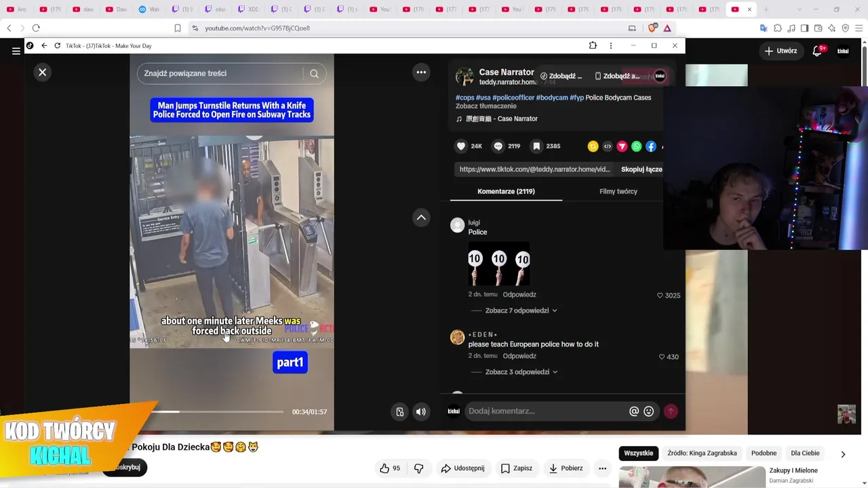This screenshot has width=868, height=488.
Task: Share the video via the Facebook icon
Action: tap(651, 146)
